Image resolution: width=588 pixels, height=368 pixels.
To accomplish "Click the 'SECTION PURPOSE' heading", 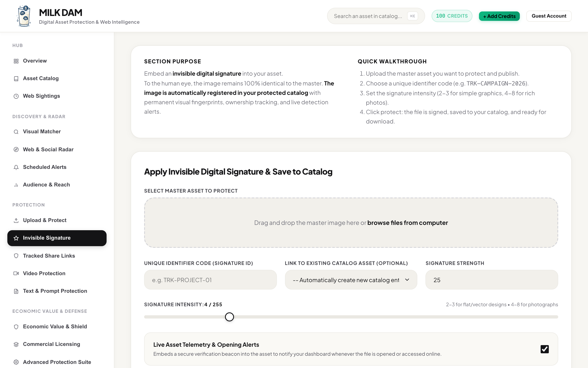I will tap(173, 62).
